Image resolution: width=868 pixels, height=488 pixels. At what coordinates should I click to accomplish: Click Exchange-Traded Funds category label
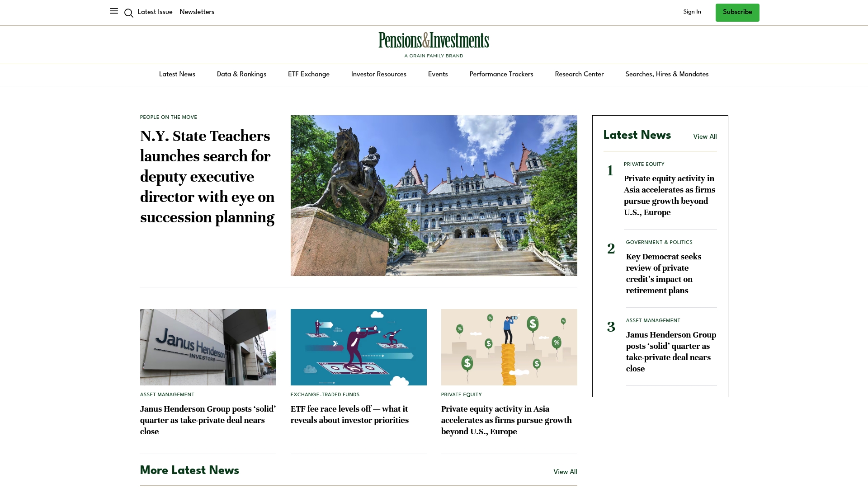tap(325, 395)
